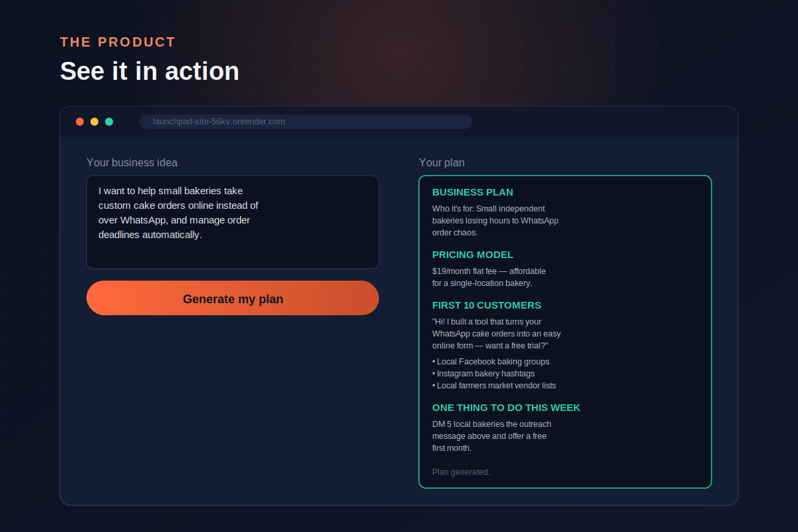Click the FIRST 10 CUSTOMERS heading
This screenshot has width=798, height=532.
pyautogui.click(x=487, y=305)
